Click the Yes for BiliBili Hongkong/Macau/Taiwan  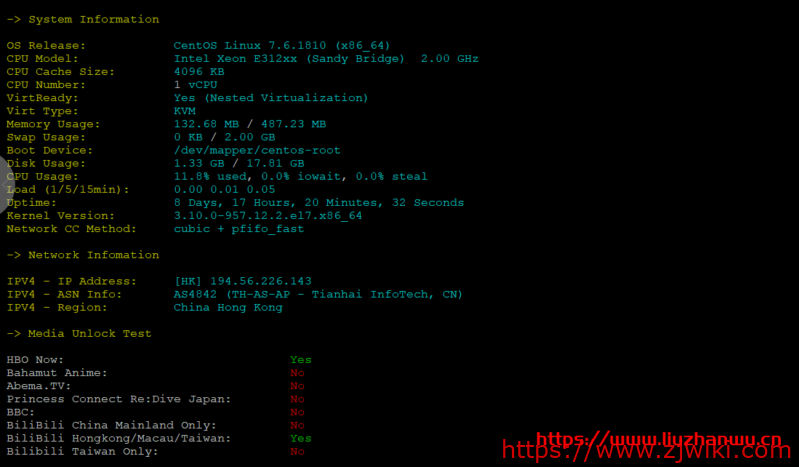[301, 438]
